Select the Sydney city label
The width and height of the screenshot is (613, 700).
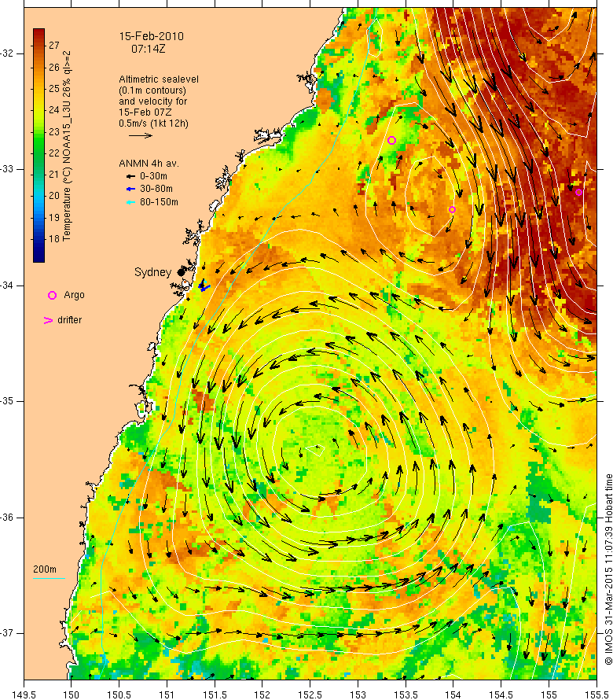pos(152,272)
